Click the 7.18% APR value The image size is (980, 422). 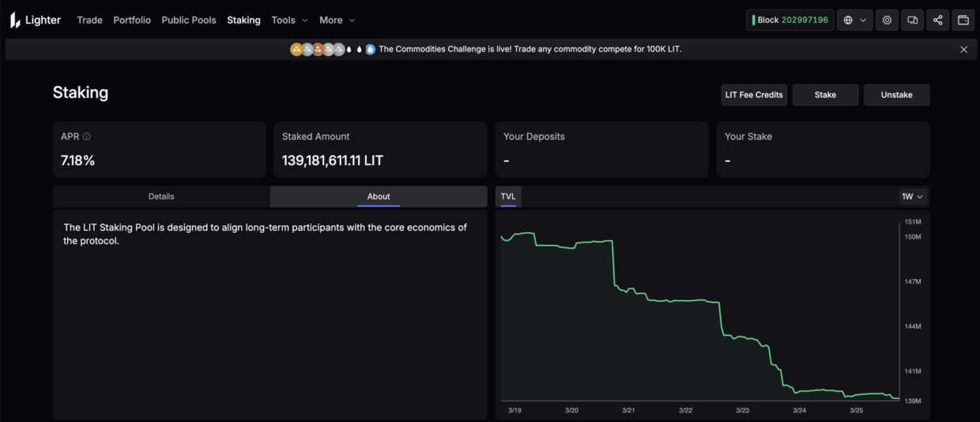77,160
